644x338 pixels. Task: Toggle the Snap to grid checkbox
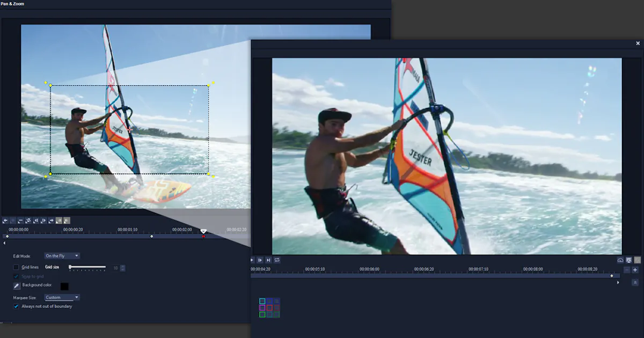(x=16, y=276)
